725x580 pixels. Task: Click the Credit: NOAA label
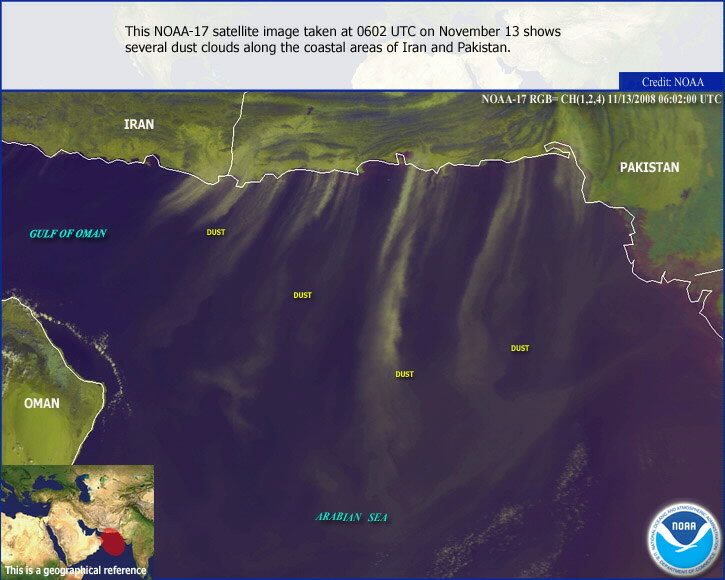[x=671, y=82]
